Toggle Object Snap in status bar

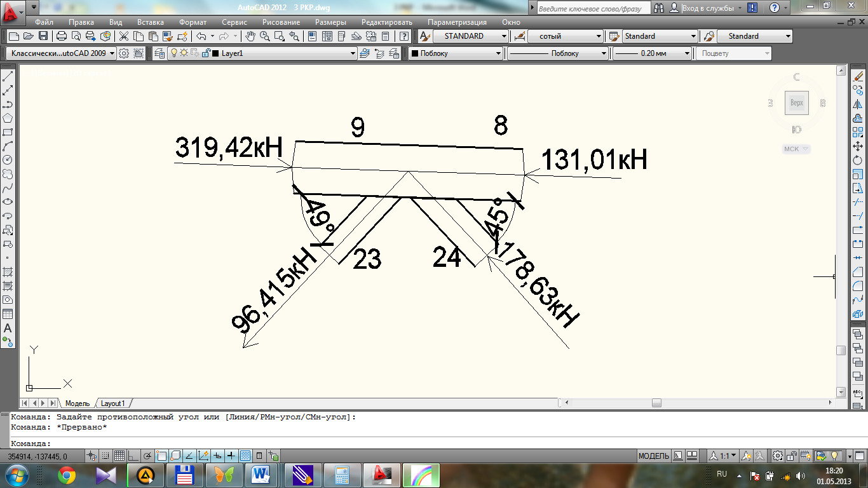pyautogui.click(x=161, y=456)
